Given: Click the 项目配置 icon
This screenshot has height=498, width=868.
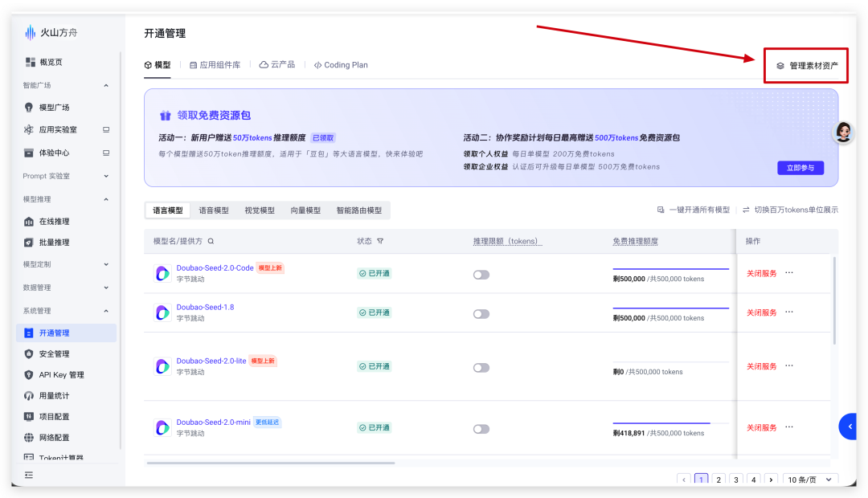Looking at the screenshot, I should [x=29, y=417].
